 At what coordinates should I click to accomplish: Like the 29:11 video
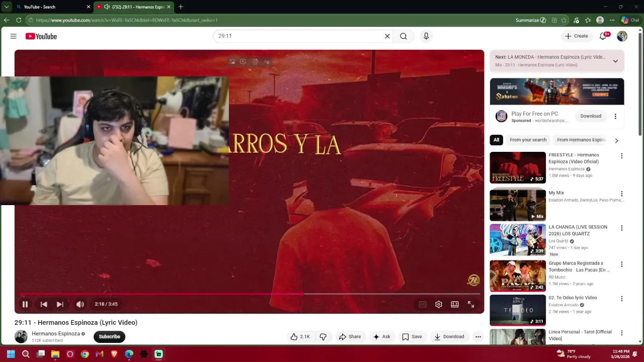(300, 337)
